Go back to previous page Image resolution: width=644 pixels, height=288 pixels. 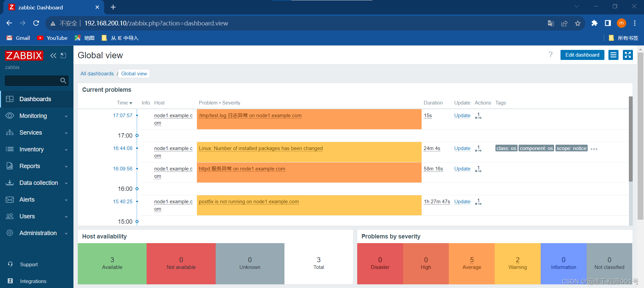(x=9, y=23)
